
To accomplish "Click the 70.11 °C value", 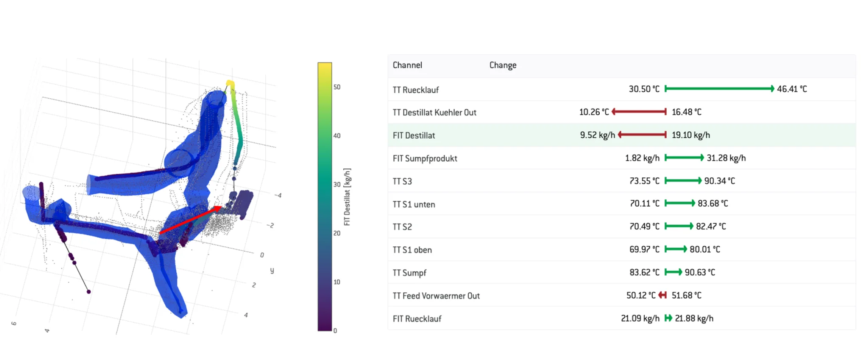I will pyautogui.click(x=645, y=204).
